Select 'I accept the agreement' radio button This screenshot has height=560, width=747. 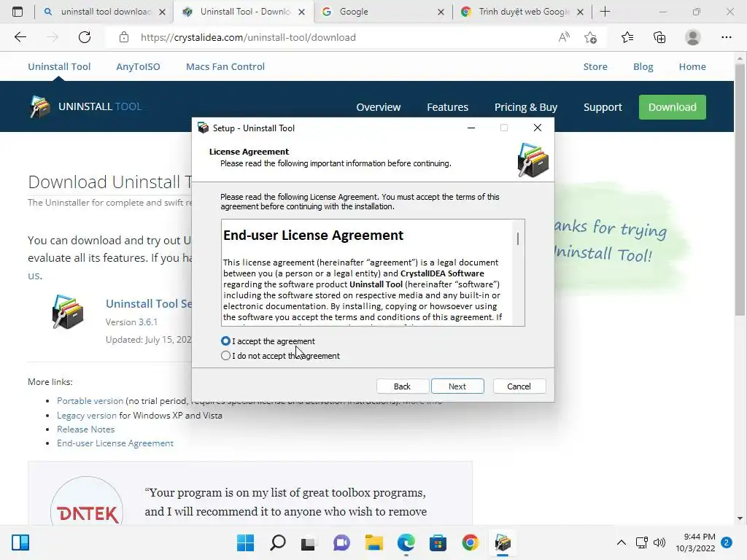click(226, 341)
